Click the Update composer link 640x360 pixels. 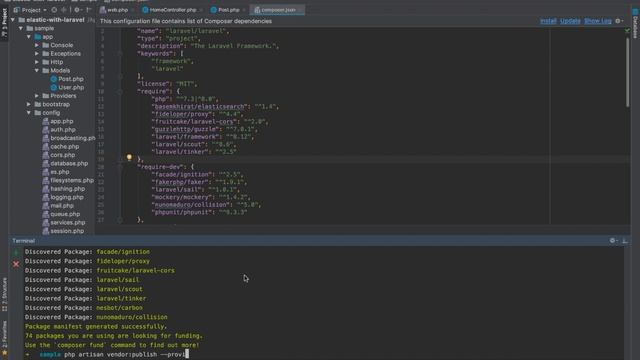click(570, 21)
